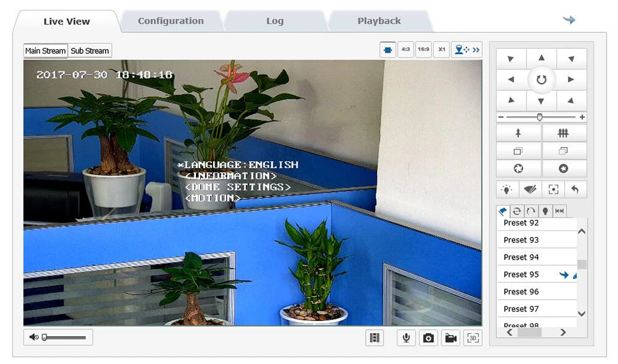
Task: Start auto scan with center rotate button
Action: coord(541,80)
